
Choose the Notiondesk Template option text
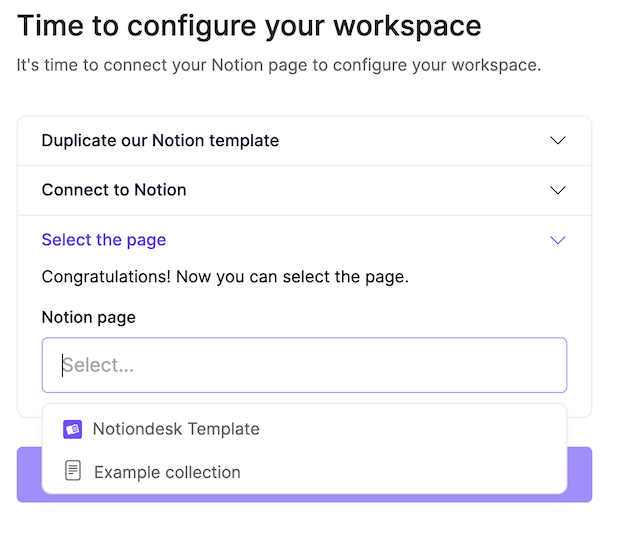pos(176,429)
